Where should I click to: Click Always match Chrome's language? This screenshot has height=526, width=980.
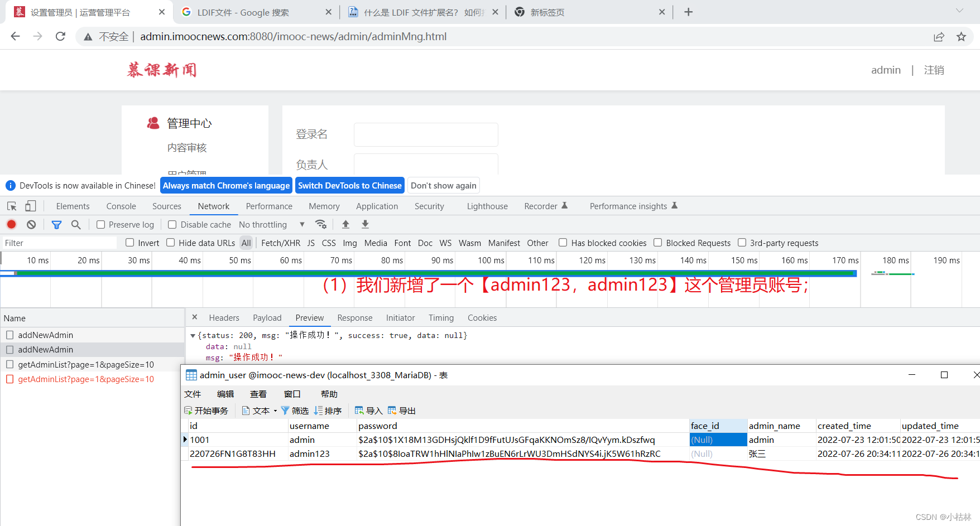pos(226,186)
